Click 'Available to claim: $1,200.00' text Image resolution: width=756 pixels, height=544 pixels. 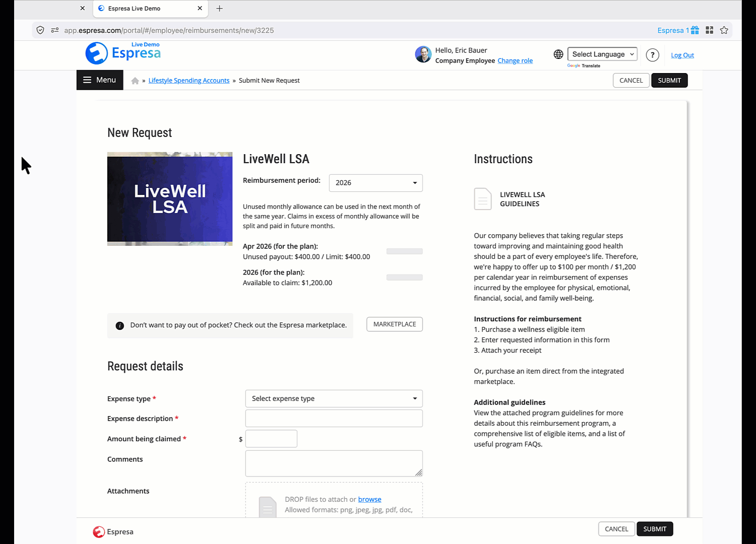[x=288, y=283]
